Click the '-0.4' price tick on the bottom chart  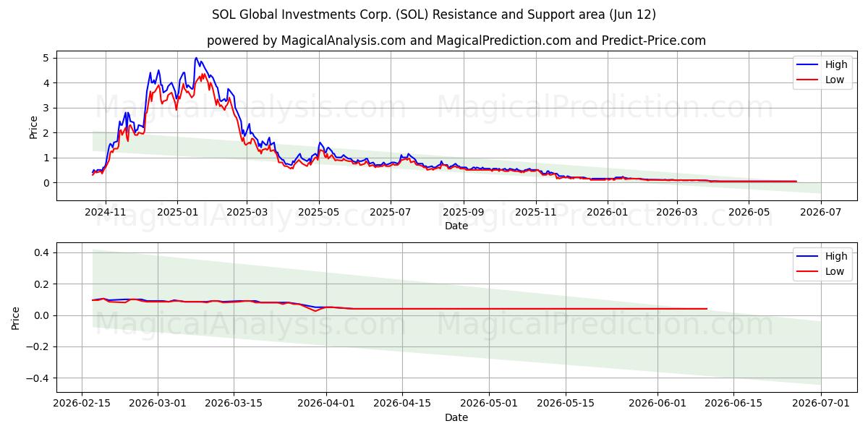pos(37,378)
